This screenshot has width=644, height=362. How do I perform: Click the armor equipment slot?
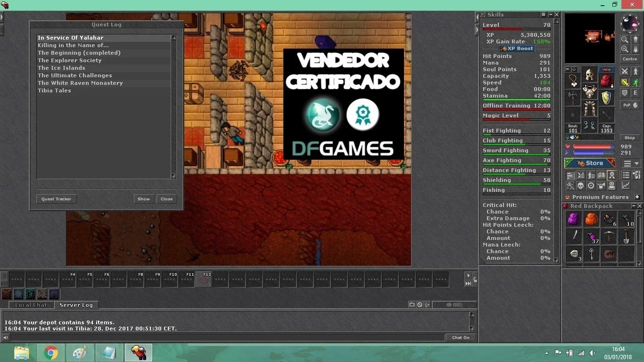[589, 91]
